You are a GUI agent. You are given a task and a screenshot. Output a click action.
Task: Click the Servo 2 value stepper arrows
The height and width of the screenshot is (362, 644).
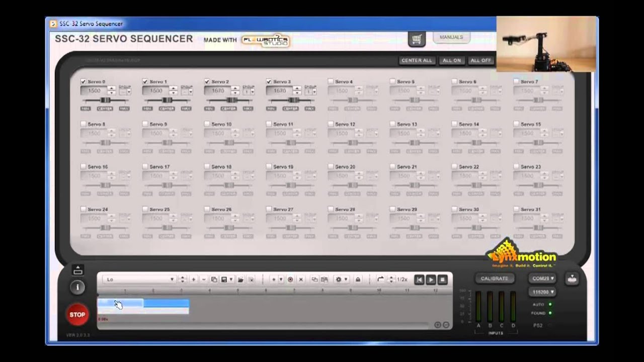(x=234, y=91)
